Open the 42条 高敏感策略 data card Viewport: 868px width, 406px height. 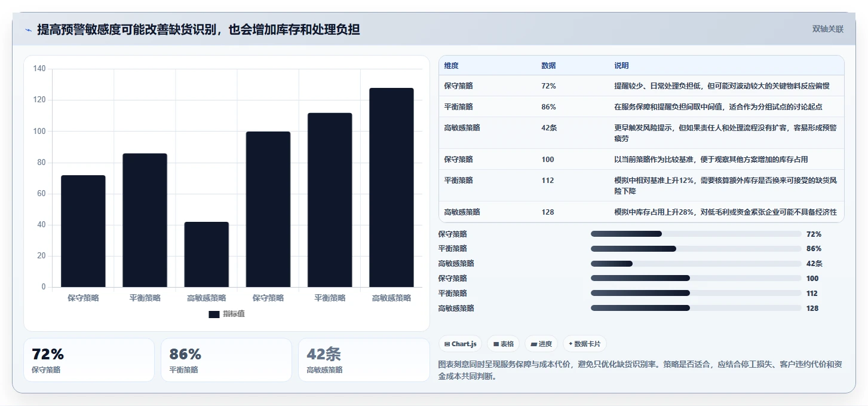pyautogui.click(x=364, y=360)
